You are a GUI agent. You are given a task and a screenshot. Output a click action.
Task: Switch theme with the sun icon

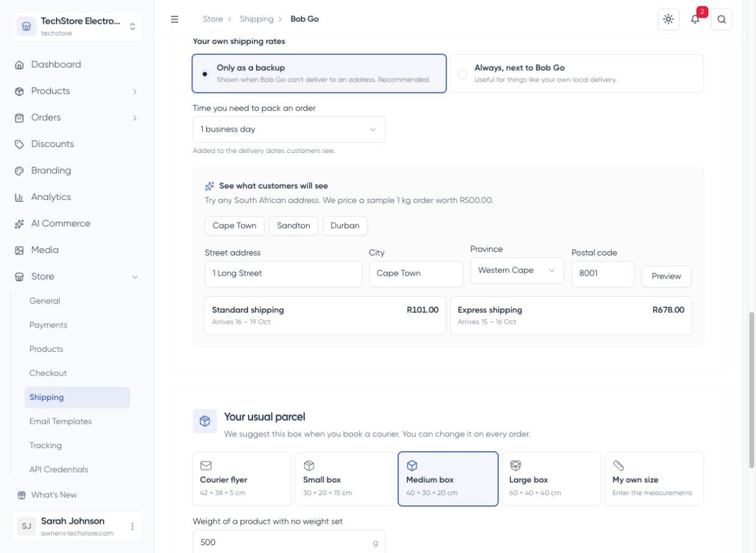(x=669, y=19)
